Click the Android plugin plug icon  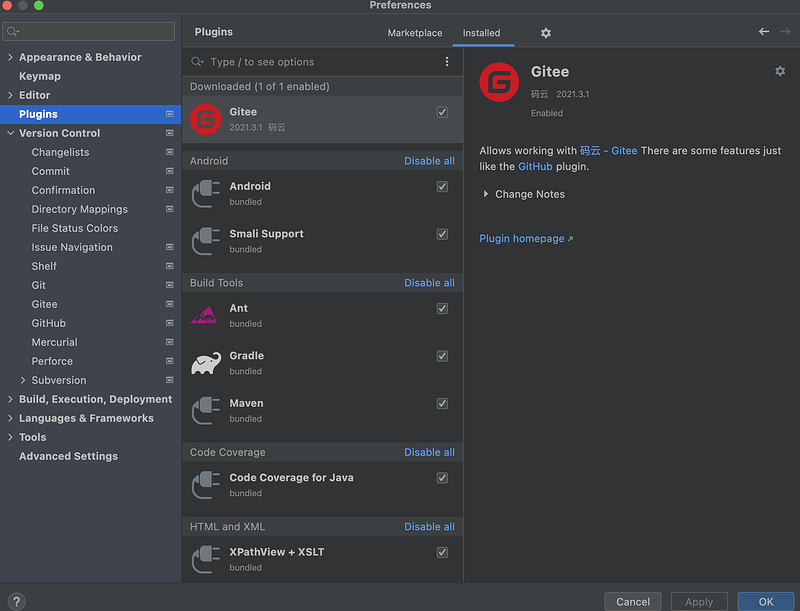click(x=206, y=194)
